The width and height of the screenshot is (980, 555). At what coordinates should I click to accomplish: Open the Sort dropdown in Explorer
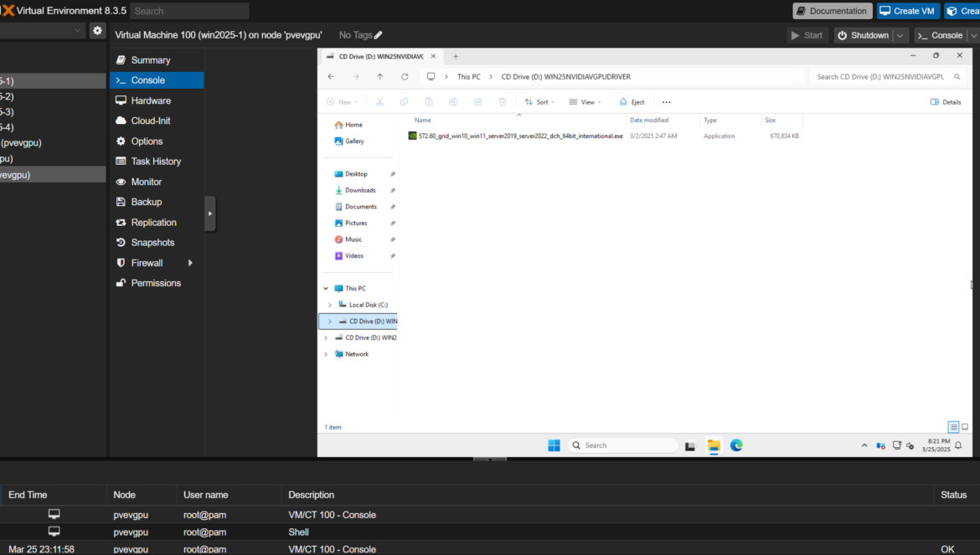539,102
